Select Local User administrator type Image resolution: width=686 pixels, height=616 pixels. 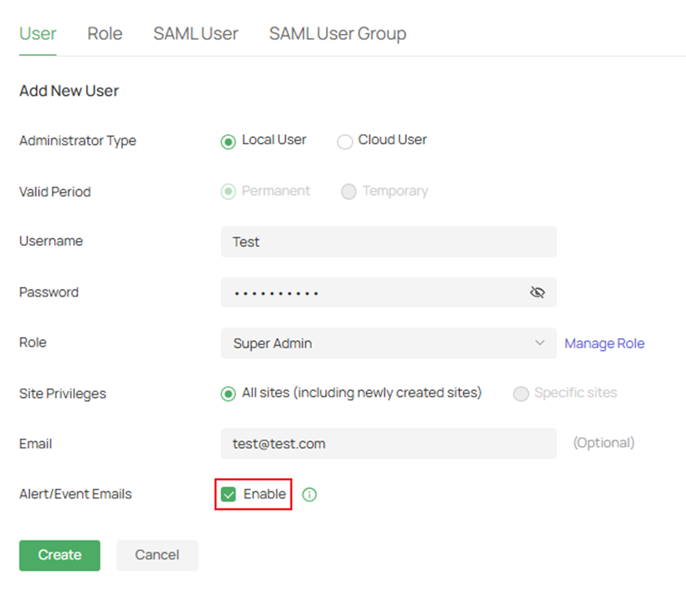click(228, 142)
